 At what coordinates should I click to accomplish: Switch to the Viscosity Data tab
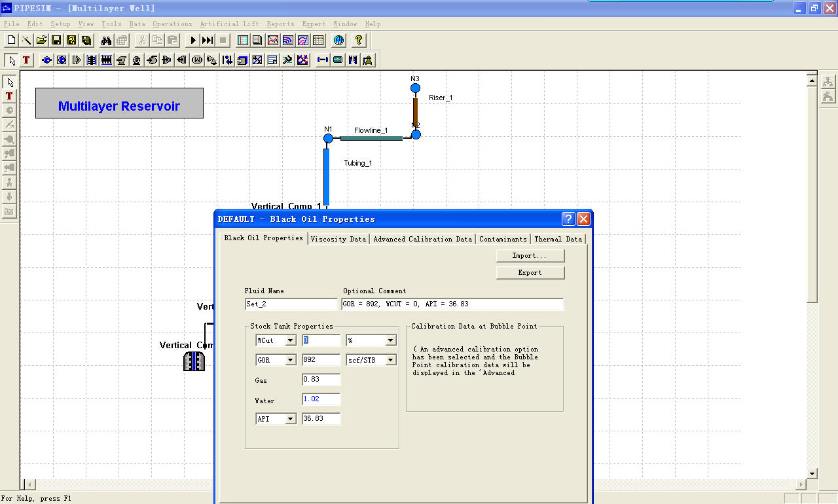click(x=338, y=239)
